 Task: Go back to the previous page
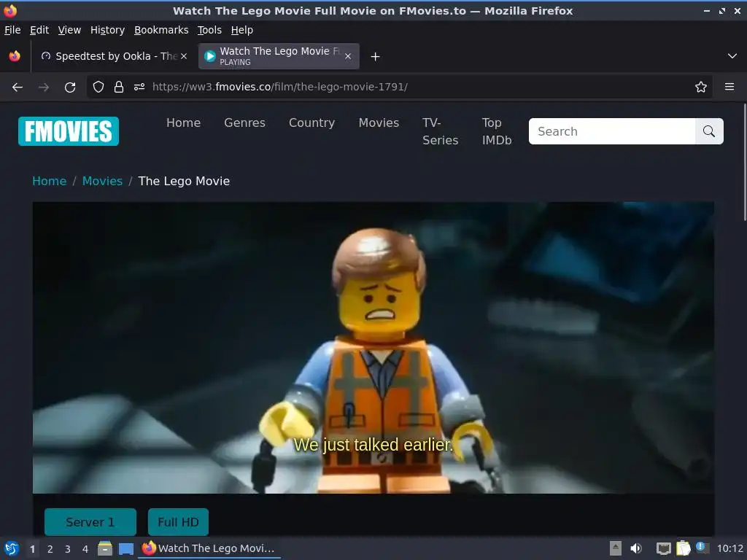(18, 87)
